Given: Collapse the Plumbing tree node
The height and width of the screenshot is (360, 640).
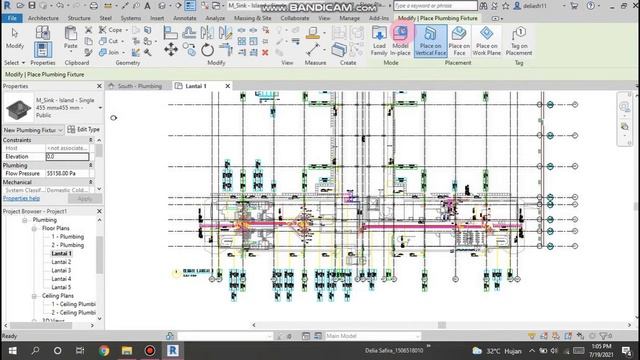Looking at the screenshot, I should tap(25, 220).
